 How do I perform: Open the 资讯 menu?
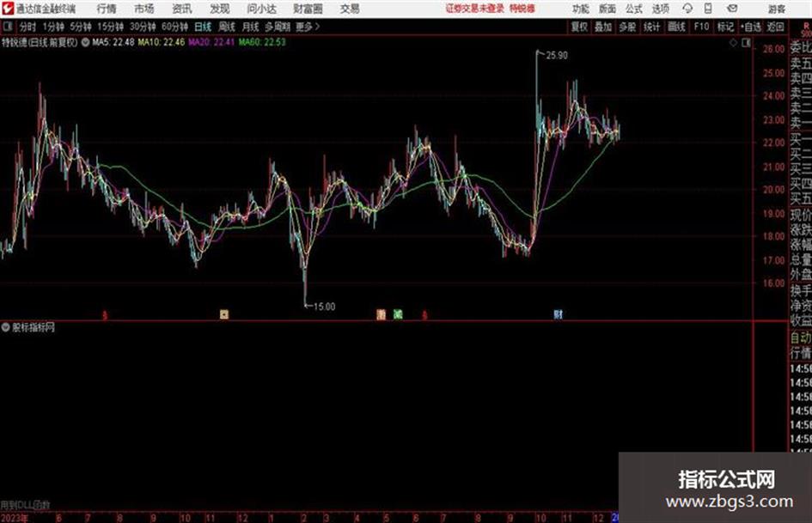click(182, 9)
